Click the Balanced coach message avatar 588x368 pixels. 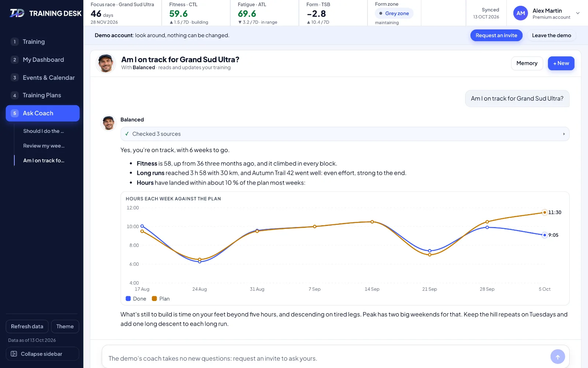108,123
